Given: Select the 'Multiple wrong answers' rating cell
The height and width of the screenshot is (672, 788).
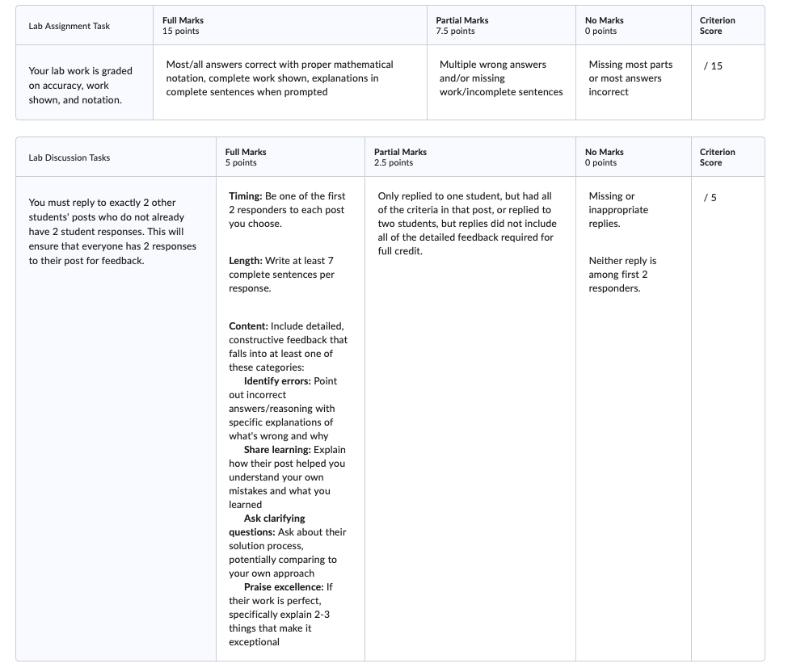Looking at the screenshot, I should 501,78.
